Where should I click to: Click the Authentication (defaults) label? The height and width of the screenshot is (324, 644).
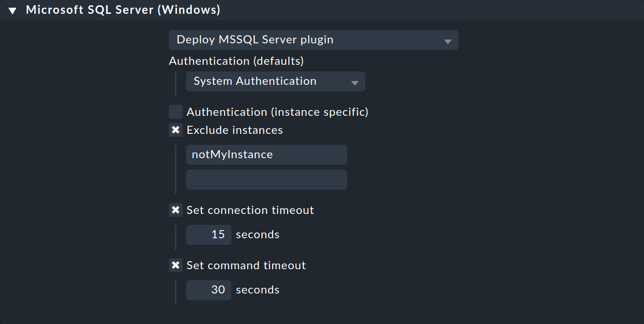[x=236, y=61]
